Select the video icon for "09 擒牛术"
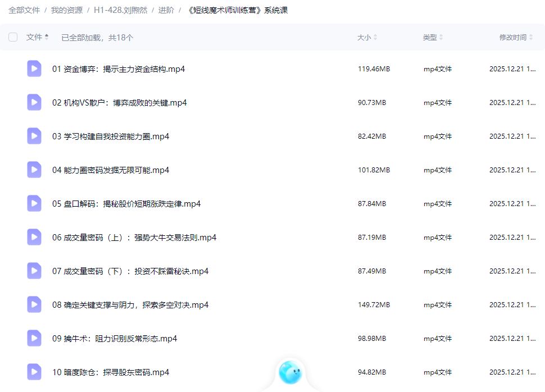The width and height of the screenshot is (545, 392). (x=34, y=338)
